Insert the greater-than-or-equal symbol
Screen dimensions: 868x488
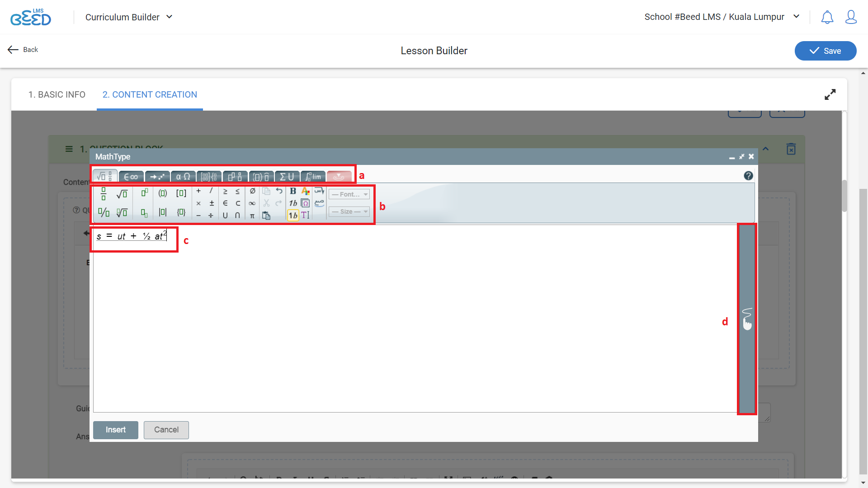pos(225,191)
